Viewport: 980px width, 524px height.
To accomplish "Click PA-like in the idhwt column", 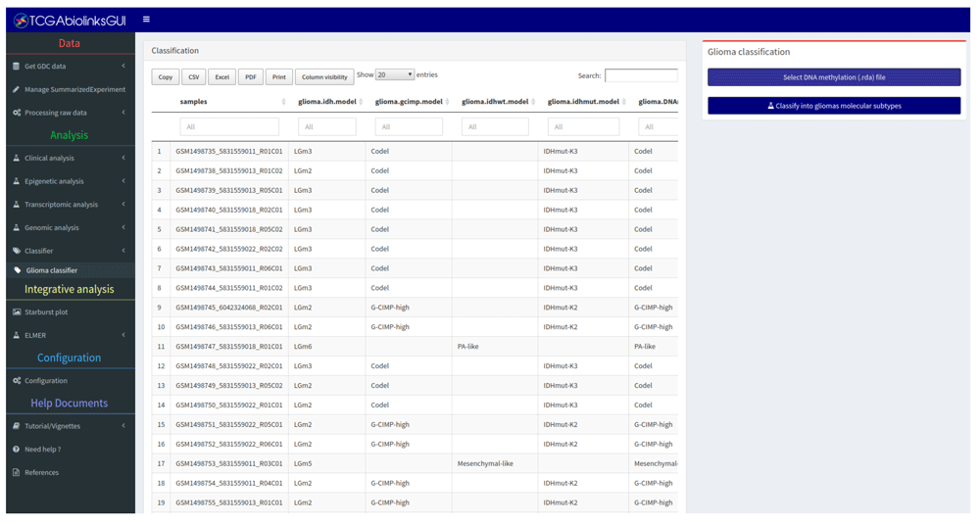I will coord(468,346).
